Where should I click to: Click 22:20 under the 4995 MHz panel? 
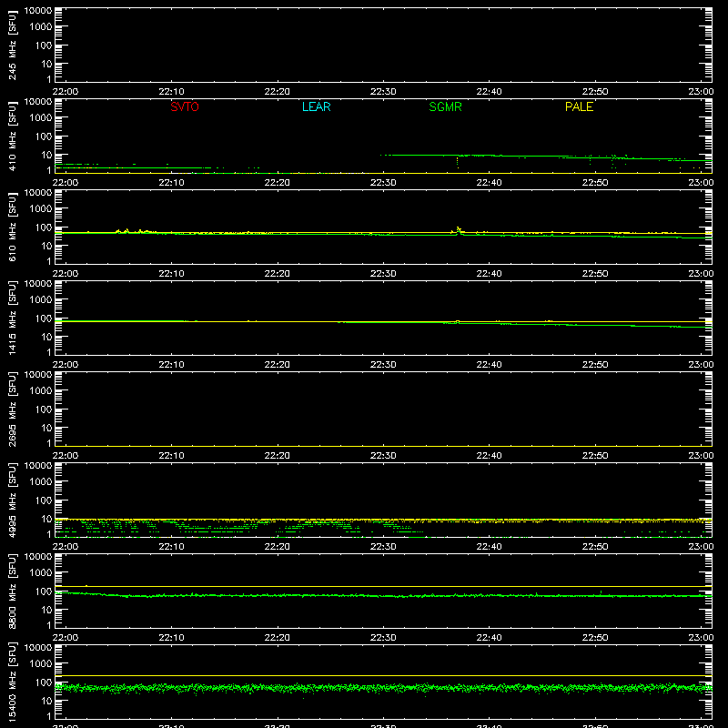[x=278, y=547]
